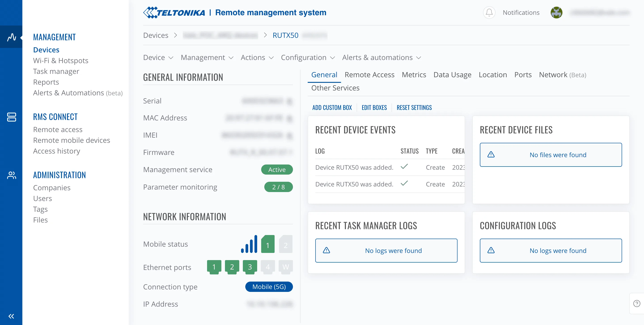Click Devices in the breadcrumb
The height and width of the screenshot is (325, 644).
[156, 35]
